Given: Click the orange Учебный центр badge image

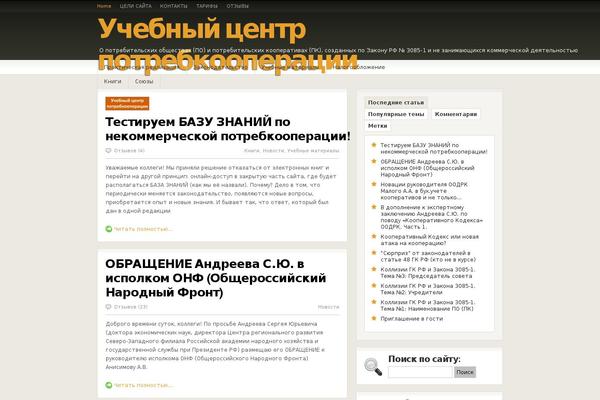Looking at the screenshot, I should pyautogui.click(x=127, y=103).
